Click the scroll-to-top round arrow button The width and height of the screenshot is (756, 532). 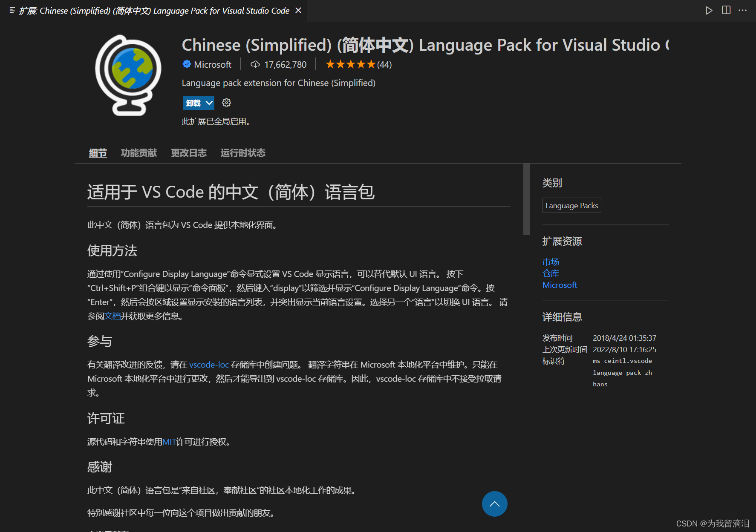pyautogui.click(x=495, y=504)
